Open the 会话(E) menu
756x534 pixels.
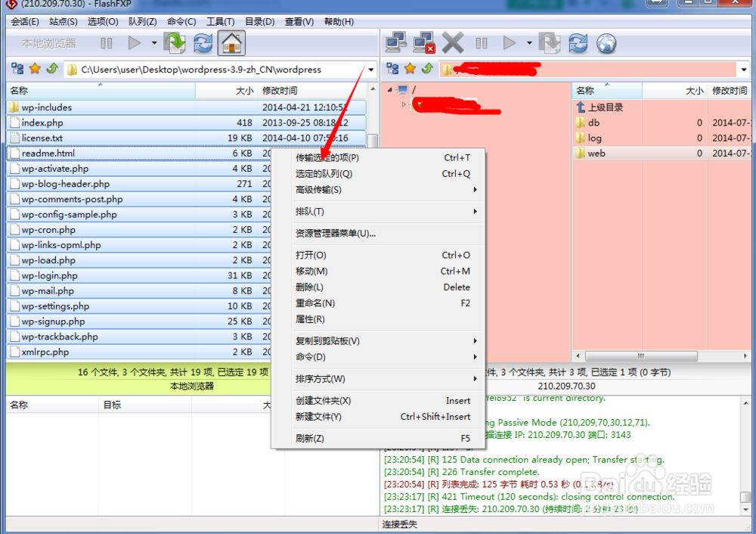(x=25, y=22)
